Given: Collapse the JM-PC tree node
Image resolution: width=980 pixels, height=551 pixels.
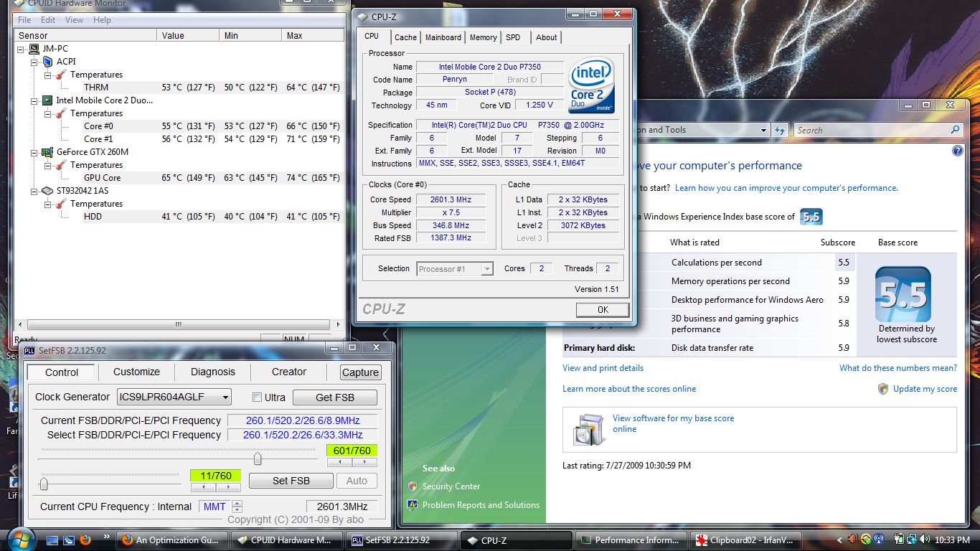Looking at the screenshot, I should (x=22, y=49).
